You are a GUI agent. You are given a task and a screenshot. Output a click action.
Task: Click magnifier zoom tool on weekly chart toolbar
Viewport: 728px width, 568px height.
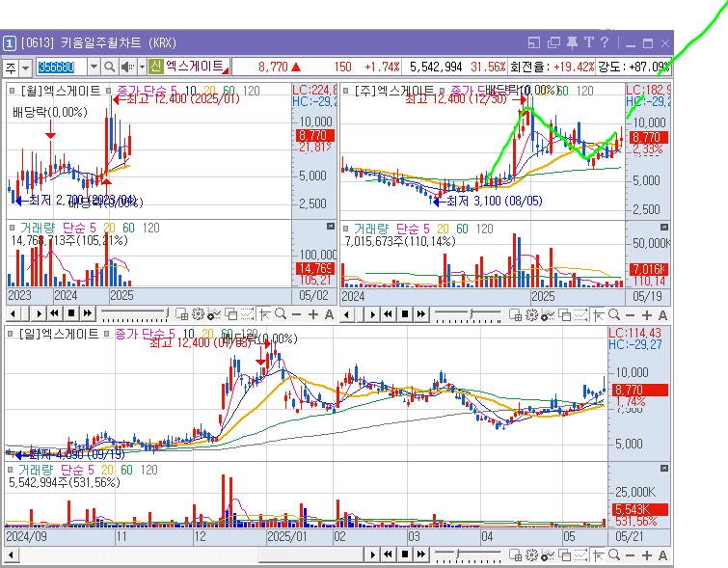(x=614, y=315)
